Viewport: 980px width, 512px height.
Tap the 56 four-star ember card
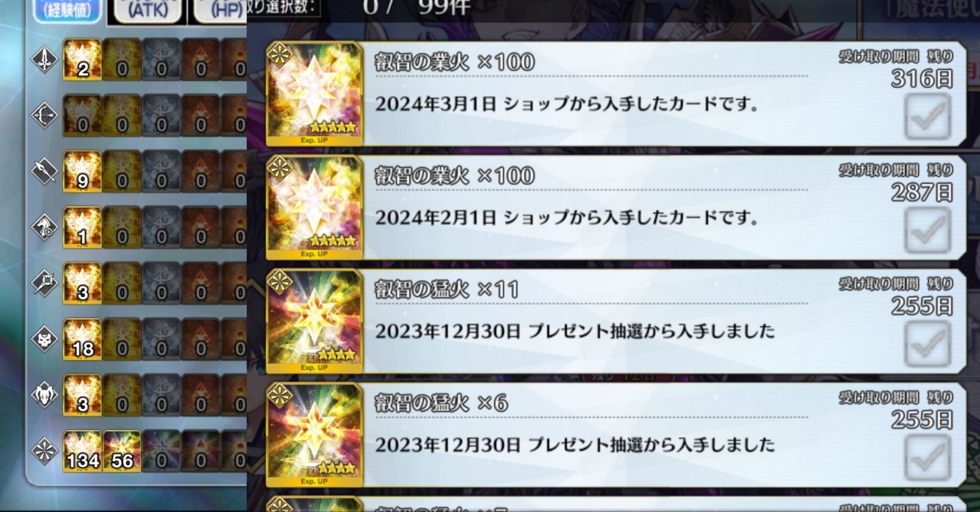(x=122, y=451)
